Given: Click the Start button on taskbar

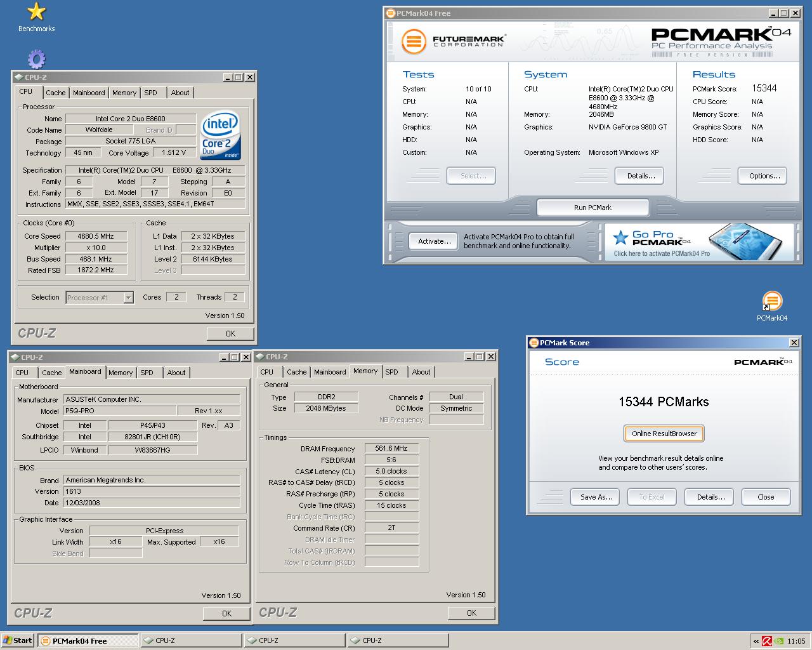Looking at the screenshot, I should 17,640.
